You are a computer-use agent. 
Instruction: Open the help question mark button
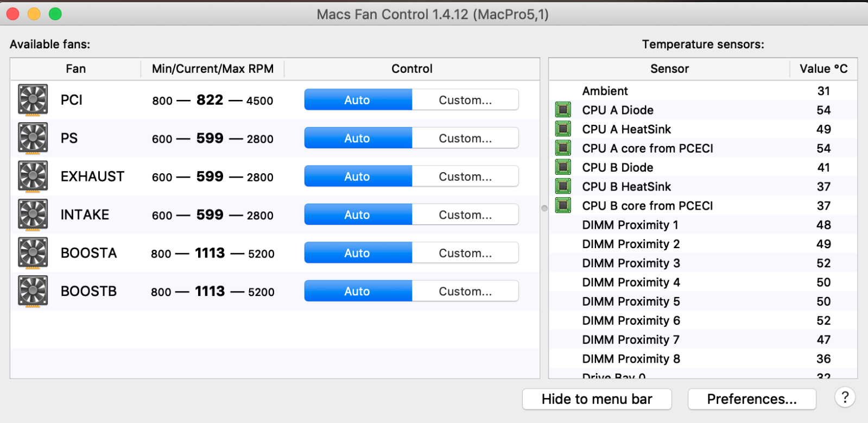tap(845, 398)
